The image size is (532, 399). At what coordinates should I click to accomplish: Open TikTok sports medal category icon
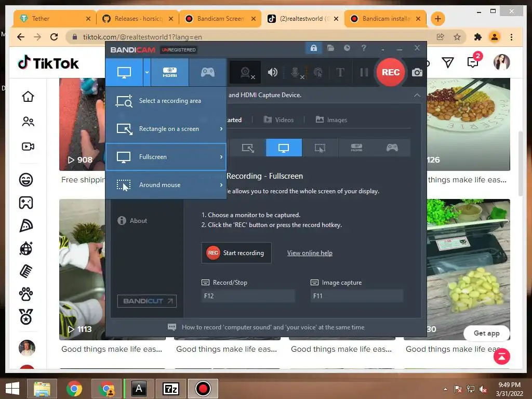click(x=26, y=317)
